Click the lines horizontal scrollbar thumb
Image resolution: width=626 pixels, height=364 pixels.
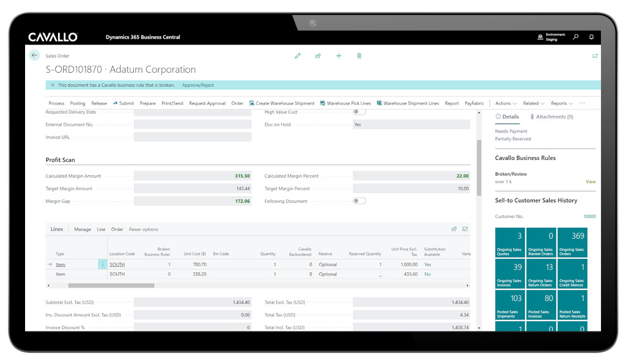(111, 285)
